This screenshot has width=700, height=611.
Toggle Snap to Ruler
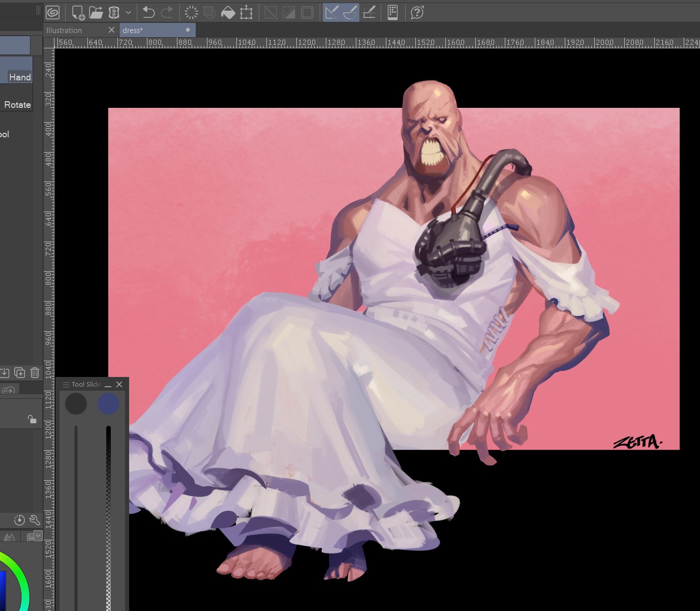[331, 12]
